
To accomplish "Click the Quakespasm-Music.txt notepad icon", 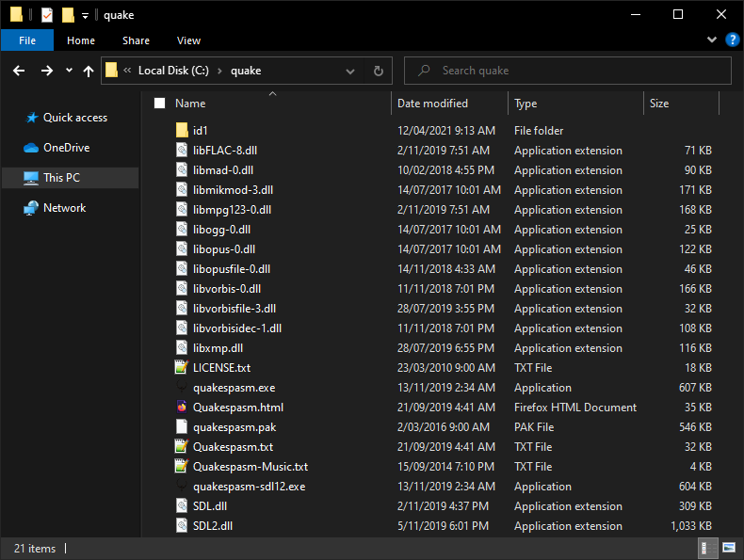I will point(182,467).
